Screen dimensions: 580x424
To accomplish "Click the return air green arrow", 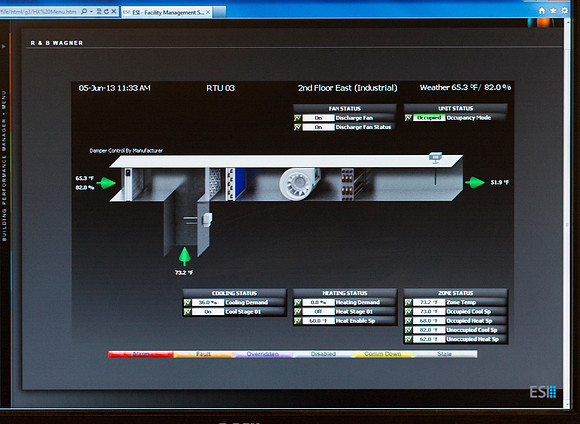I will (x=185, y=256).
